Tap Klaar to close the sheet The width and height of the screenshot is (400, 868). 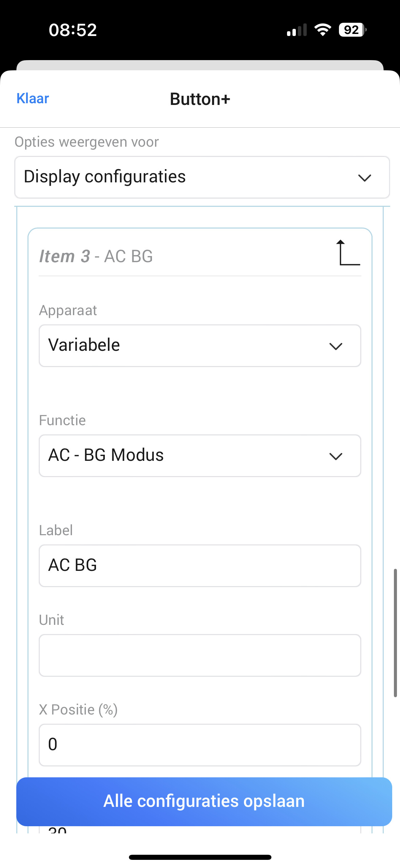click(x=33, y=98)
